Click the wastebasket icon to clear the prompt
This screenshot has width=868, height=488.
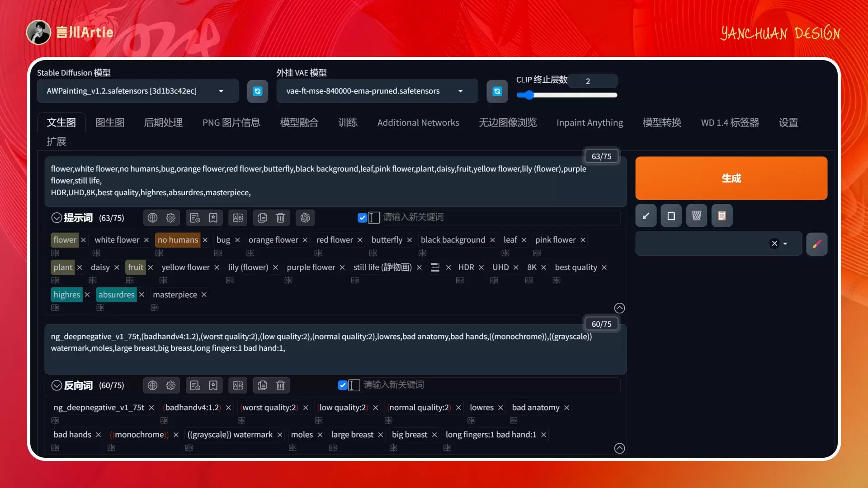coord(697,216)
